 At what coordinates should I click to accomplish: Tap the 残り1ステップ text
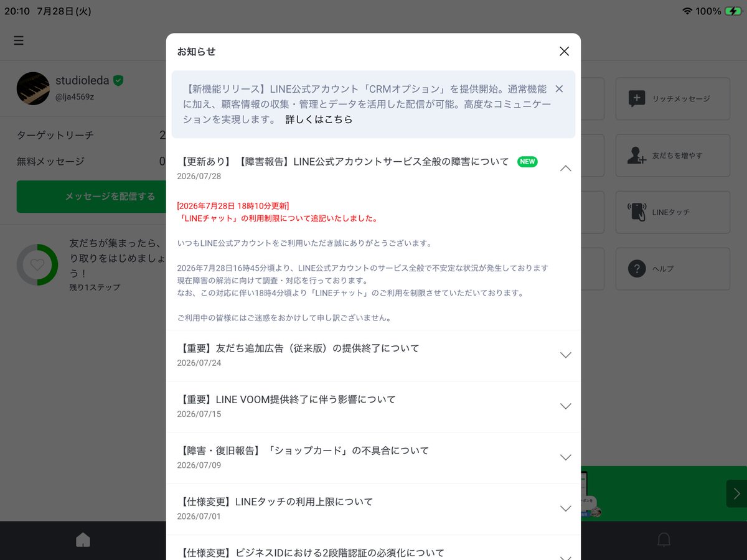tap(95, 287)
